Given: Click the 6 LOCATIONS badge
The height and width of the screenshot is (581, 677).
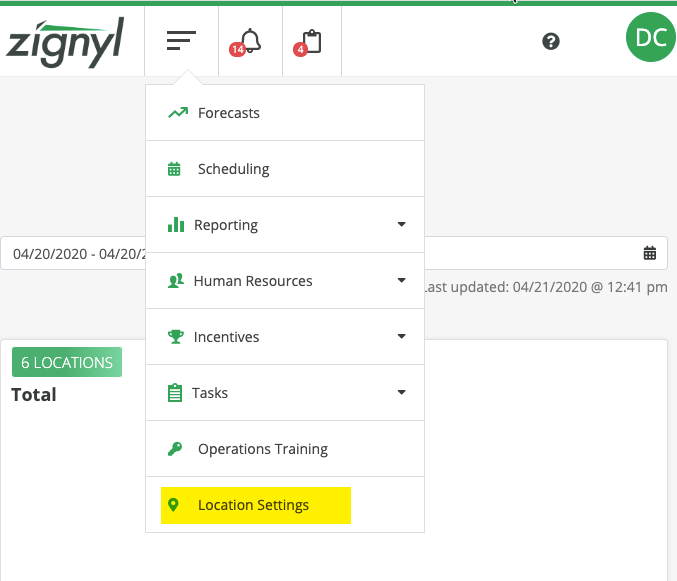Looking at the screenshot, I should click(x=67, y=362).
